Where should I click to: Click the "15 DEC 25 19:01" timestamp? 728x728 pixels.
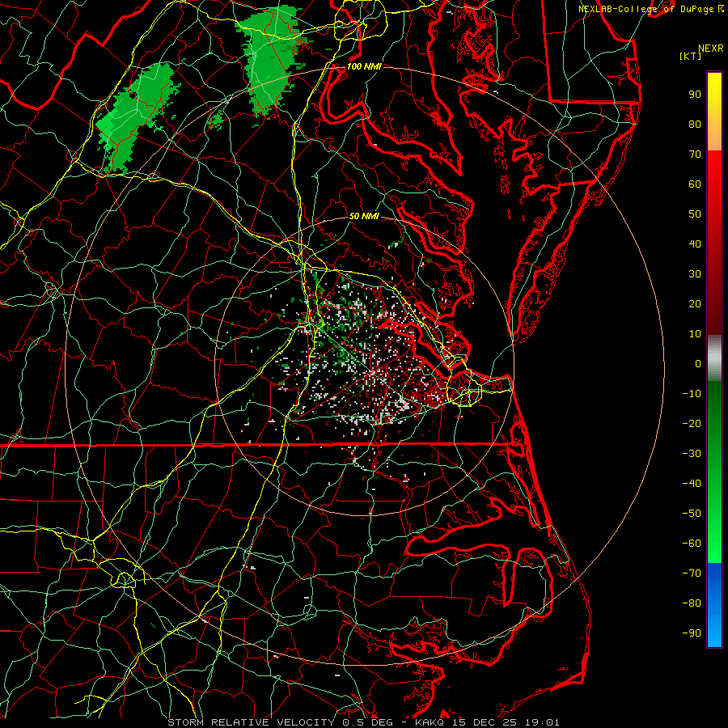click(505, 722)
